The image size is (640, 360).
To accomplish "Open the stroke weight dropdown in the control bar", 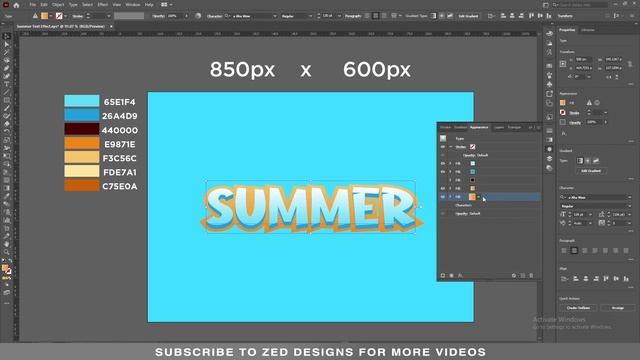I will coord(109,16).
